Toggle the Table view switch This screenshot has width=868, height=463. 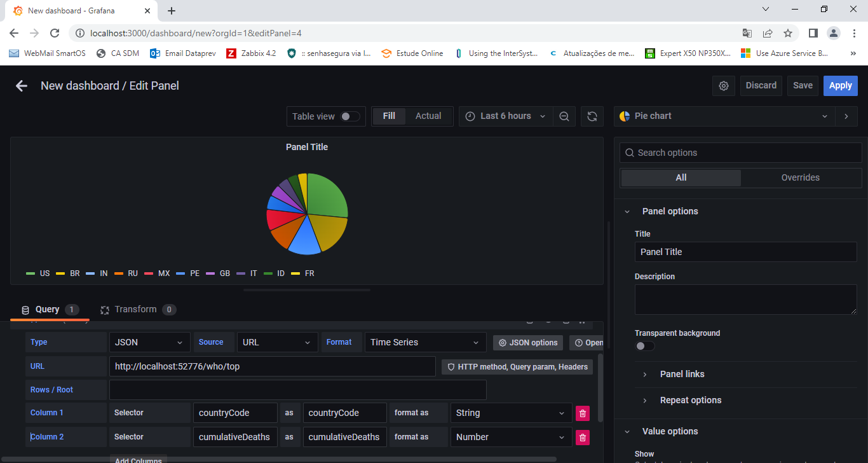pos(349,116)
